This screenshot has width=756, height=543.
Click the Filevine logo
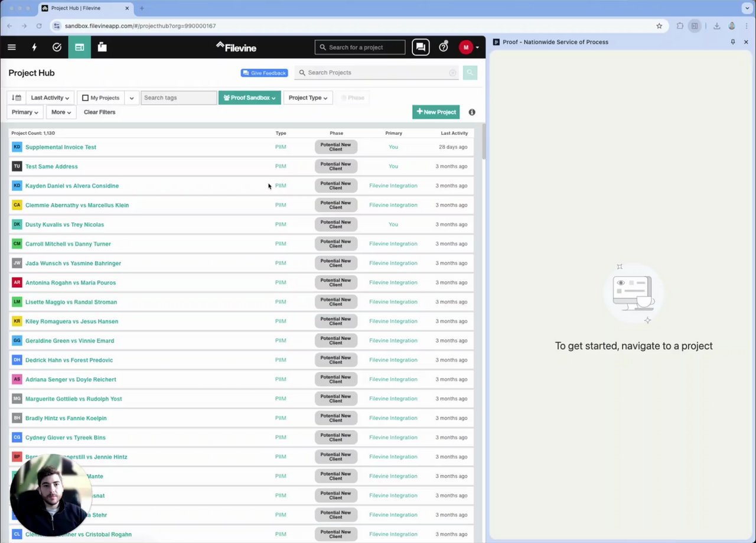pyautogui.click(x=236, y=47)
